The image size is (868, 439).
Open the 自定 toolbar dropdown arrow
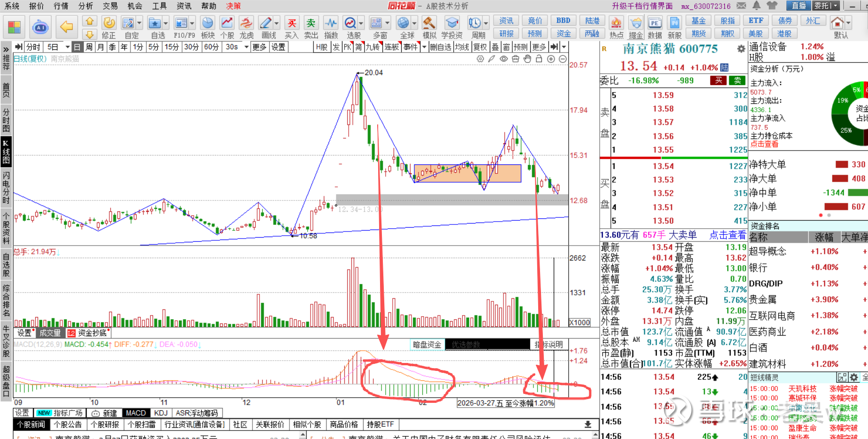click(x=139, y=23)
